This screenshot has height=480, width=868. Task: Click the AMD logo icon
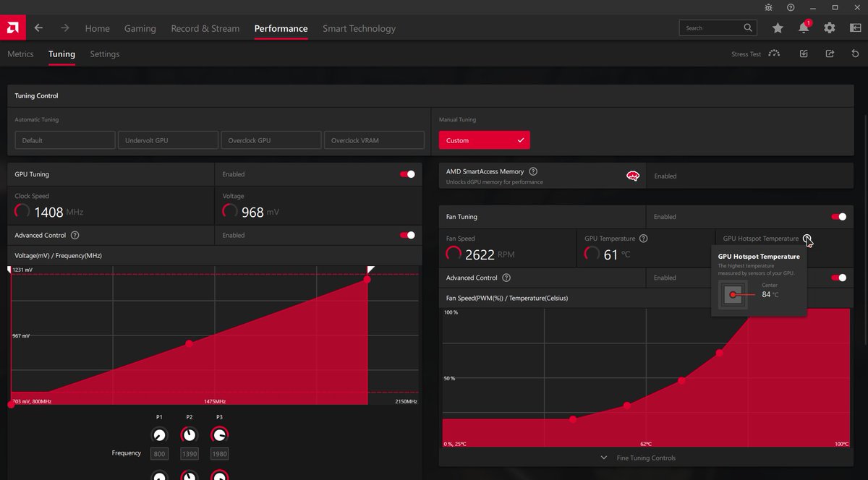click(x=13, y=28)
